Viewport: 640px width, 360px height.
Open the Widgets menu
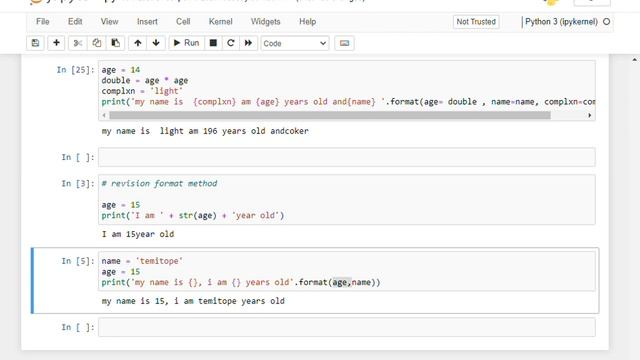[x=265, y=22]
